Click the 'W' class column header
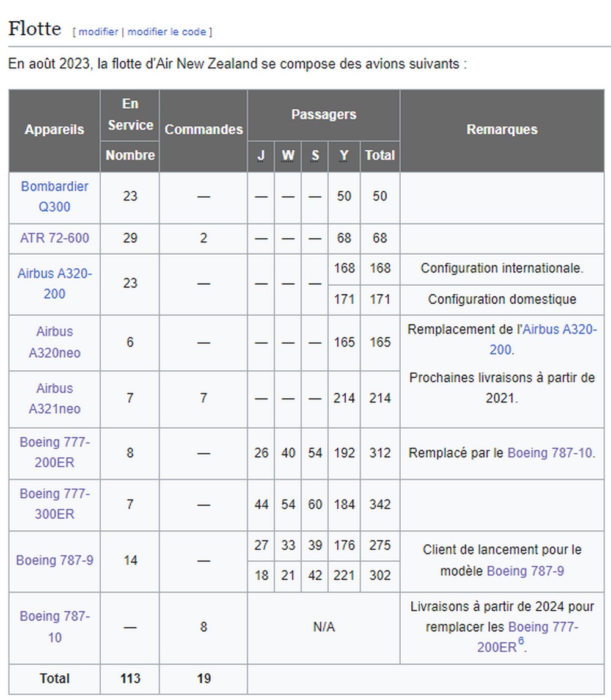The width and height of the screenshot is (611, 700). 288,156
